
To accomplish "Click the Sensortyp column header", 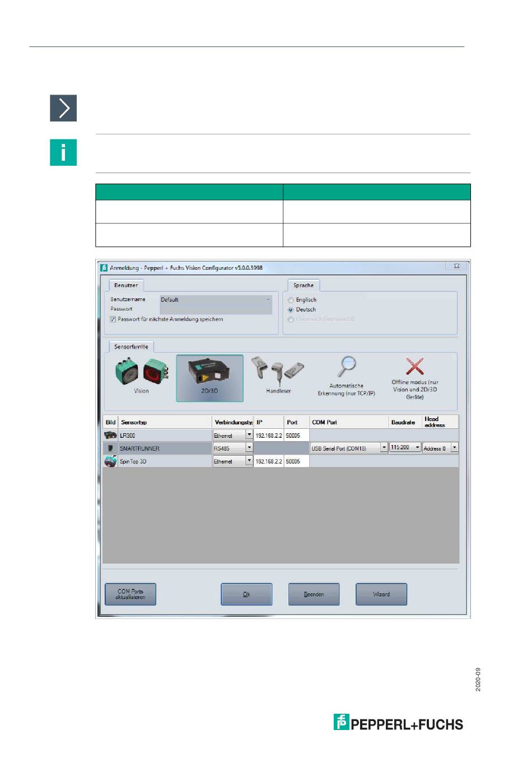I will [x=165, y=422].
